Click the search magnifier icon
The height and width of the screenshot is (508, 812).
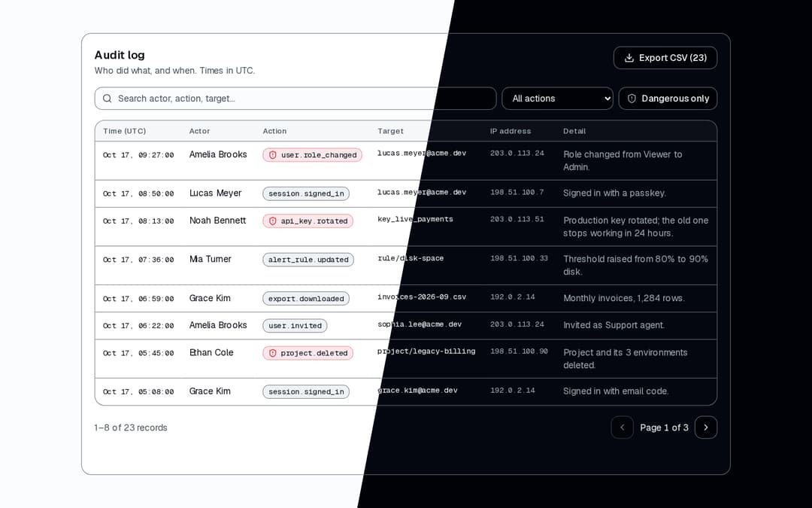[108, 99]
